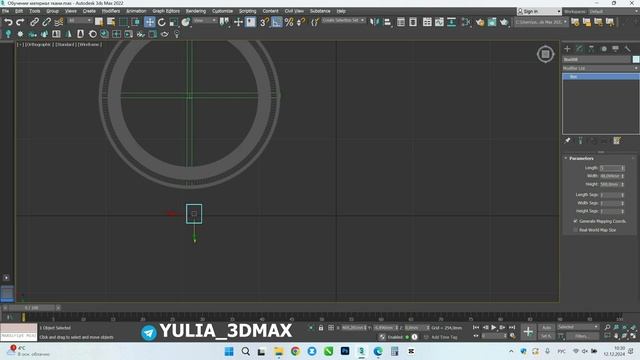Open the Modifier List dropdown
Image resolution: width=640 pixels, height=360 pixels.
(600, 68)
